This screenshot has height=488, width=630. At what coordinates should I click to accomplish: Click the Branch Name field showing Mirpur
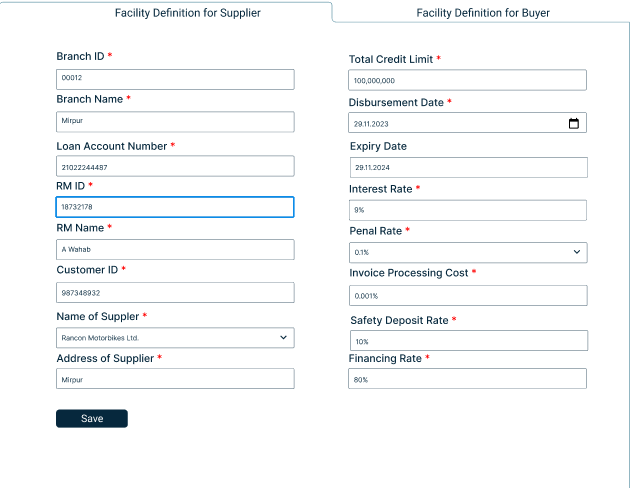(175, 122)
